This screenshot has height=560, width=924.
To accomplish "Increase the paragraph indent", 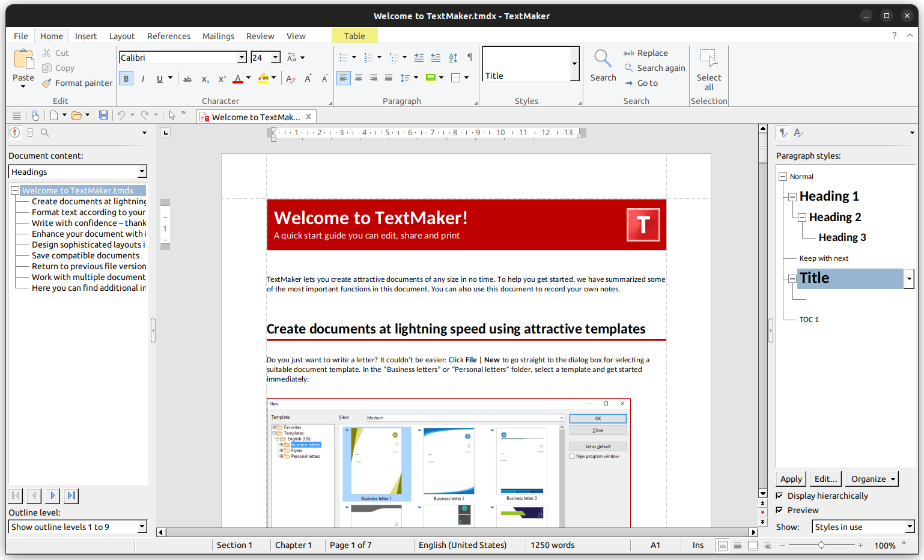I will coord(419,58).
